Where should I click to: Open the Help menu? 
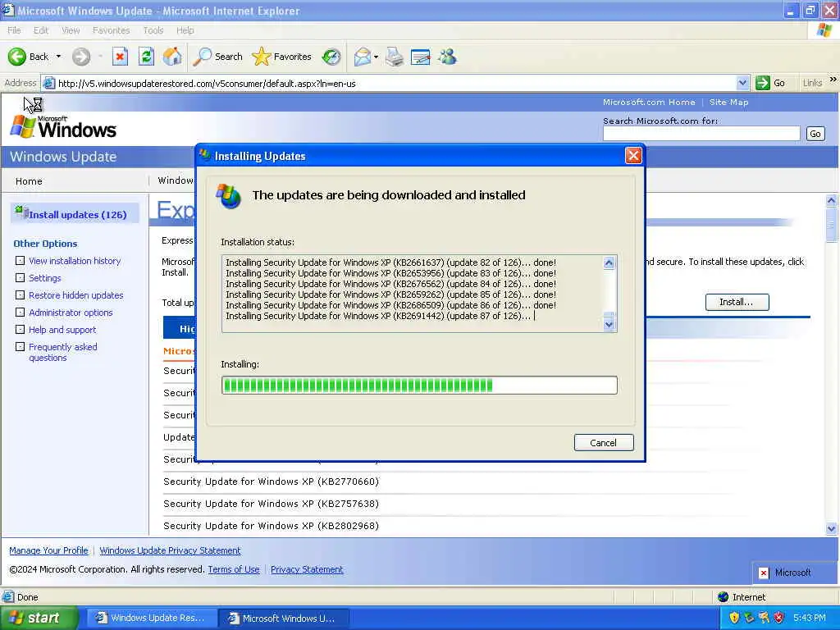click(x=185, y=30)
